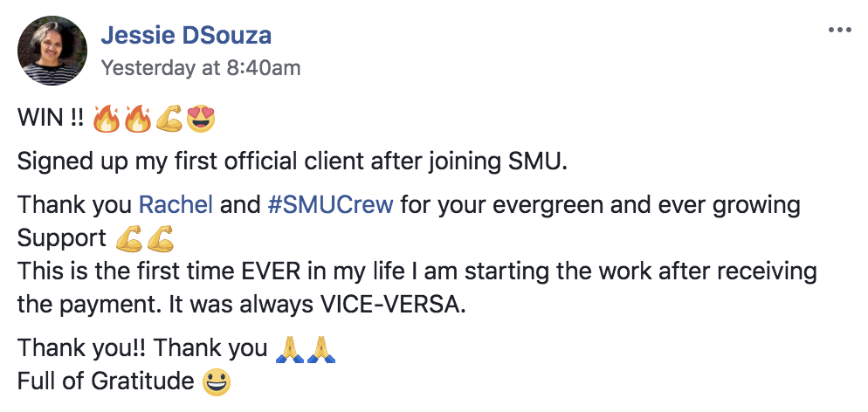Click the second praying hands emoji
The width and height of the screenshot is (868, 412).
point(321,349)
